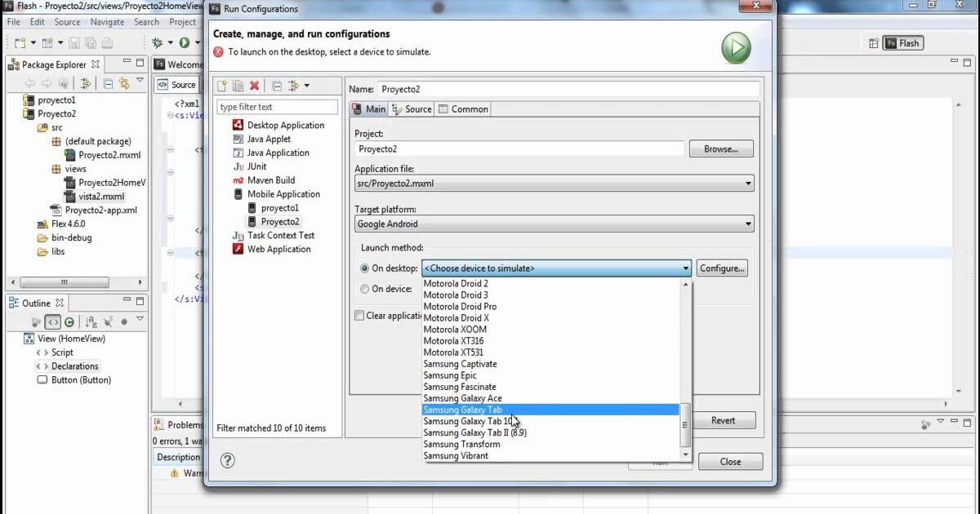Click the type filter text field
Viewport: 980px width, 514px height.
point(277,107)
